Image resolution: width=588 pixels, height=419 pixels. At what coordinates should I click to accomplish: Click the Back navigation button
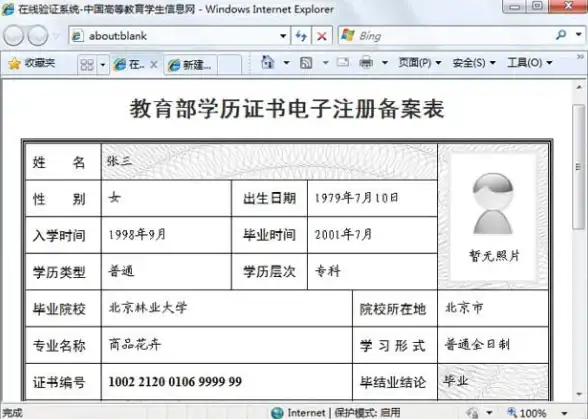coord(14,36)
